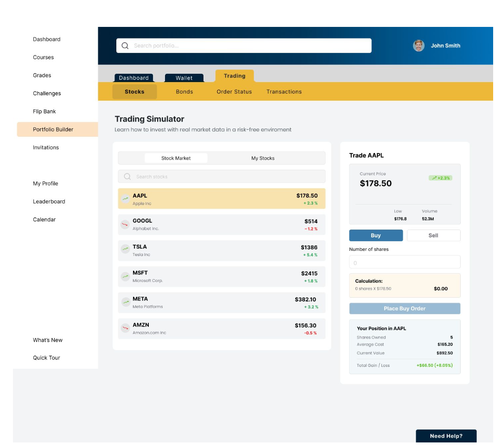Click the Place Buy Order button
Screen dimensions: 495x448
pos(405,309)
